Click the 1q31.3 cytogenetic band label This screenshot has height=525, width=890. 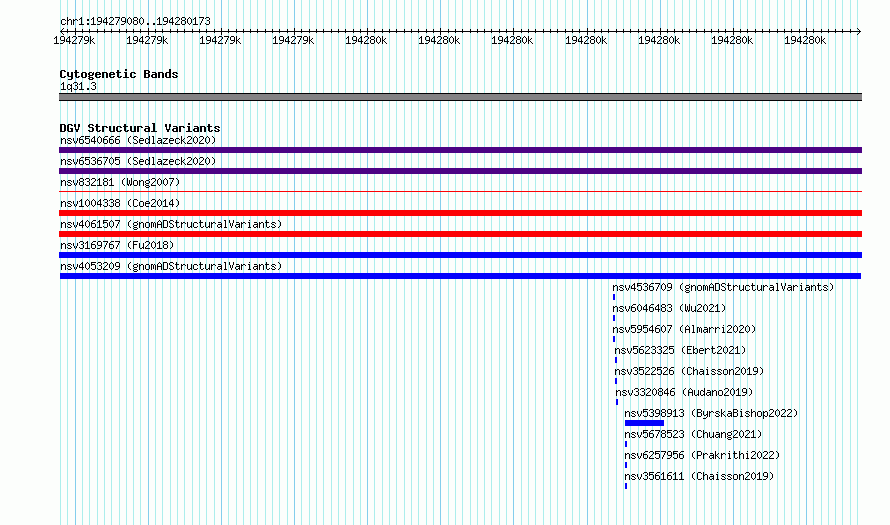78,86
